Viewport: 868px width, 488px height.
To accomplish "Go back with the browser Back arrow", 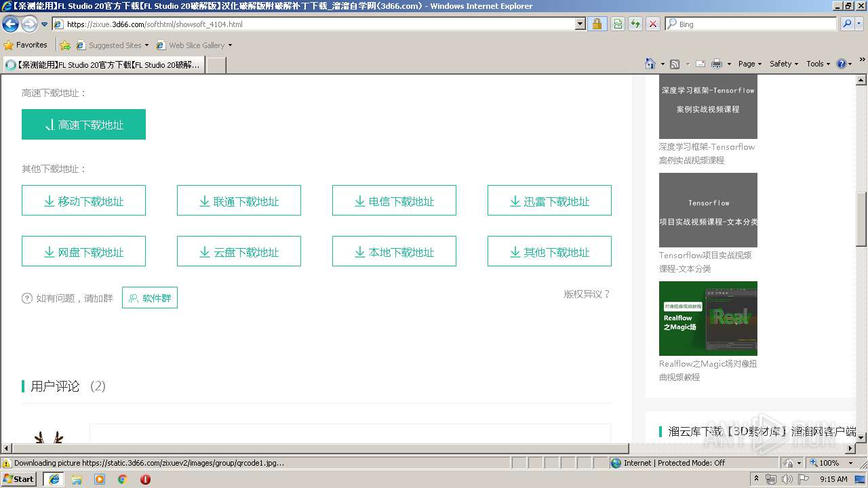I will [x=11, y=24].
